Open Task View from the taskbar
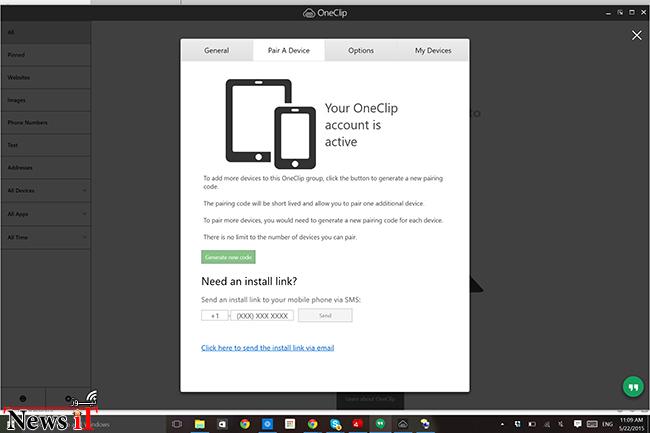 (x=177, y=424)
